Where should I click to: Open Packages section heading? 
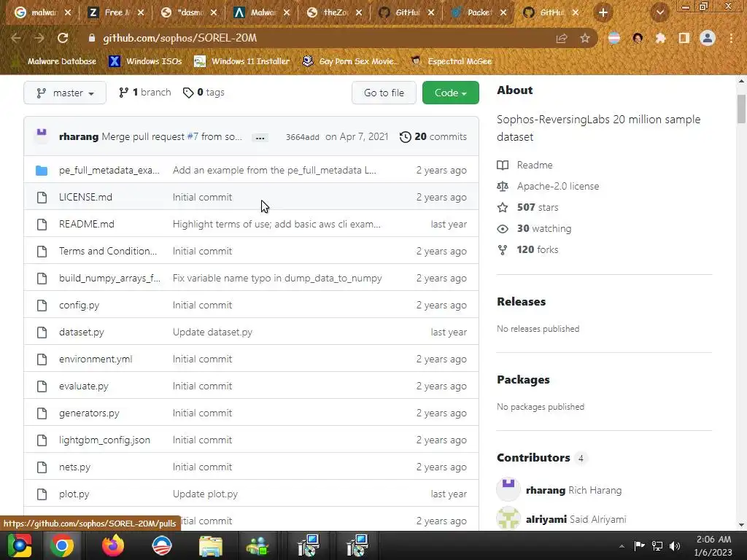(523, 379)
